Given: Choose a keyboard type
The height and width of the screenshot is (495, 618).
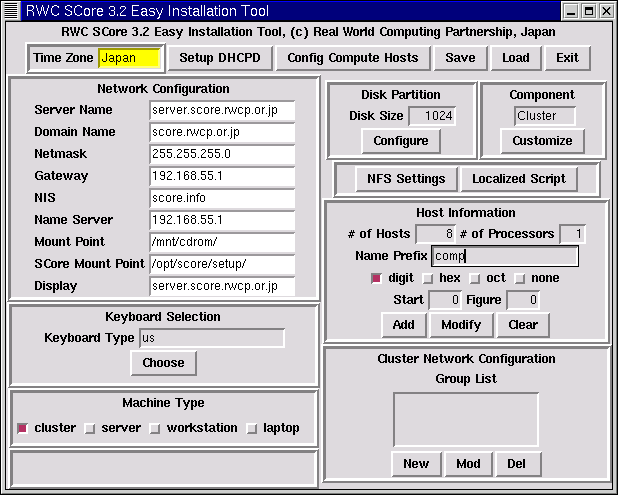Looking at the screenshot, I should (x=164, y=363).
